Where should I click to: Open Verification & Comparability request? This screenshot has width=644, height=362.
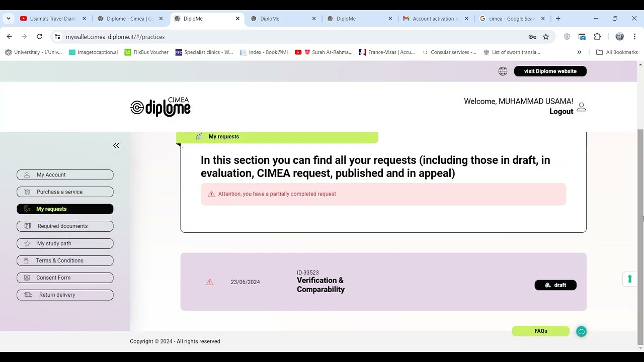320,285
